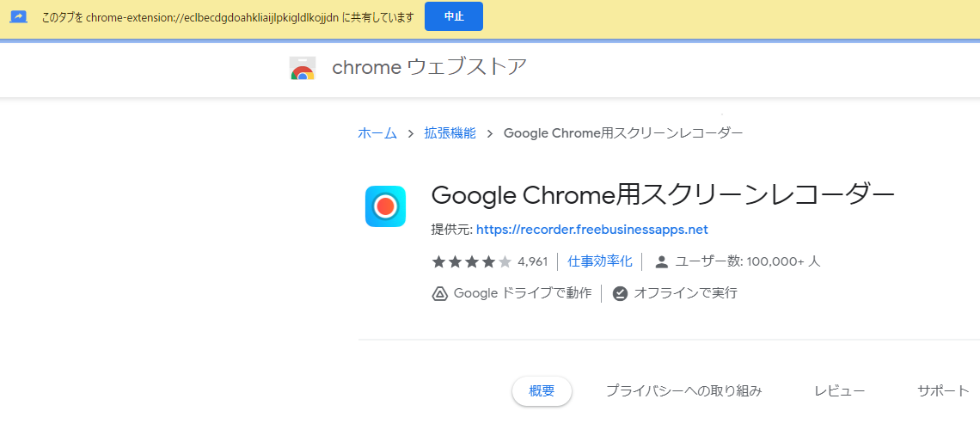Switch to プライバシーへの取り組み tab
The width and height of the screenshot is (980, 442).
click(683, 391)
